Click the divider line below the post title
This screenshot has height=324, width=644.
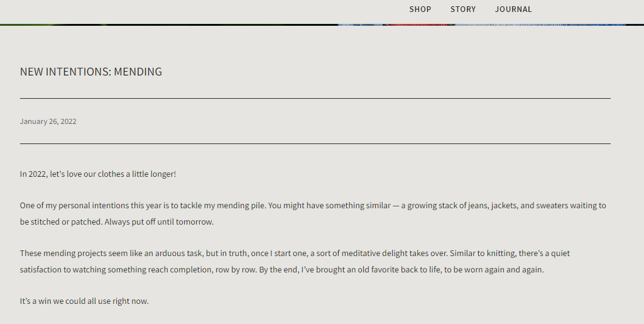tap(315, 98)
